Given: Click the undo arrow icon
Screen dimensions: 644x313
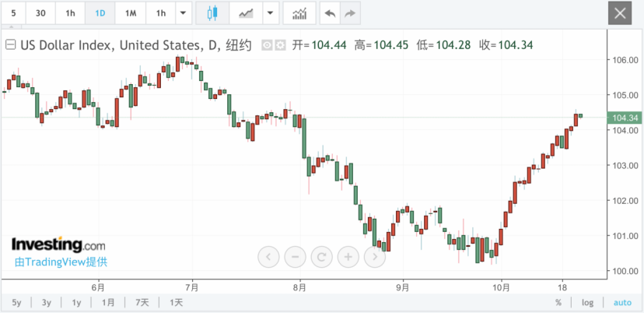Looking at the screenshot, I should pyautogui.click(x=330, y=13).
